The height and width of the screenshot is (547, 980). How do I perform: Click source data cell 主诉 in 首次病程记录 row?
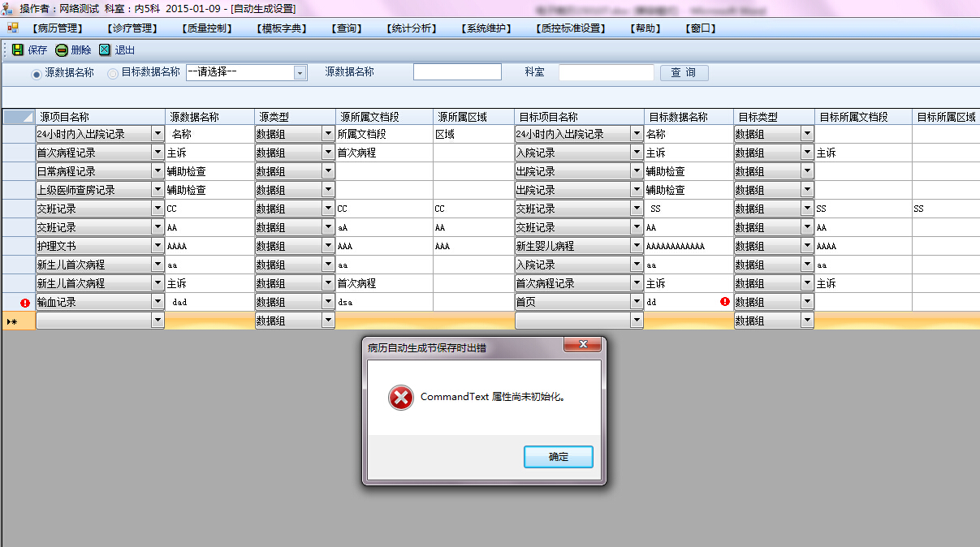pyautogui.click(x=210, y=153)
